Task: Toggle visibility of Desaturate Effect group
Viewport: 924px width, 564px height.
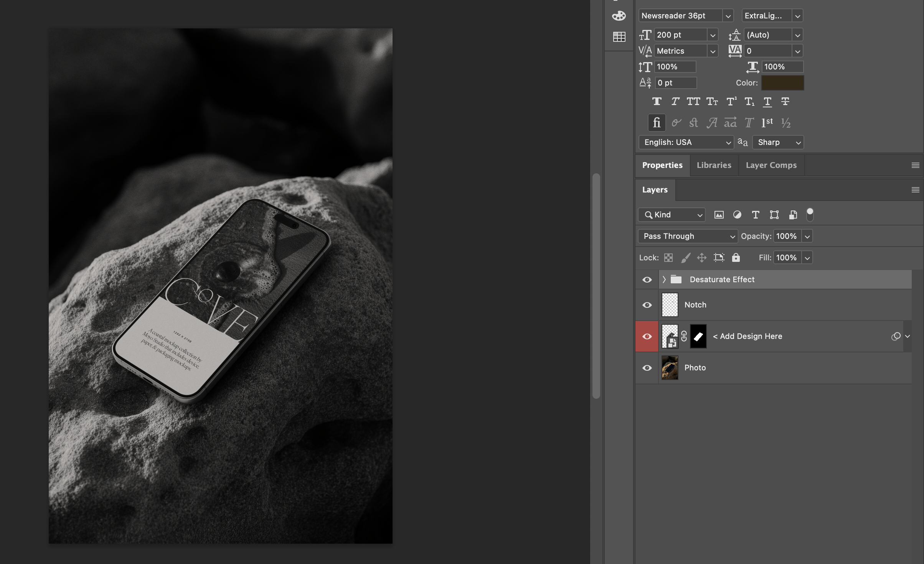Action: (x=647, y=280)
